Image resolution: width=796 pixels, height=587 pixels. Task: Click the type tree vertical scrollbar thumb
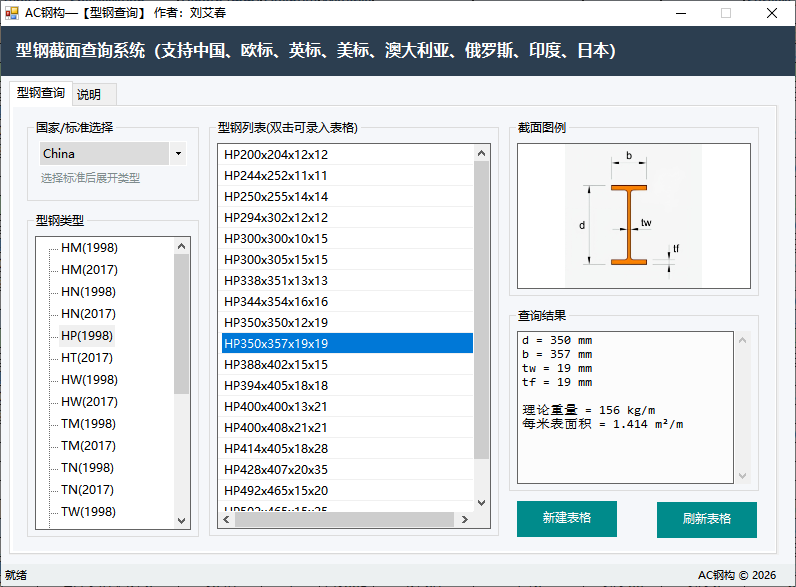tap(181, 324)
